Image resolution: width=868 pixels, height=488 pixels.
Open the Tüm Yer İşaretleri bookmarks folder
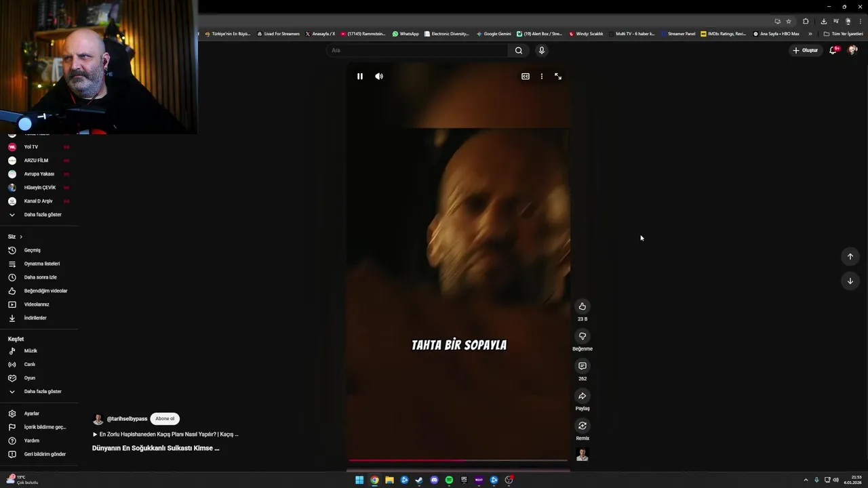[x=843, y=33]
